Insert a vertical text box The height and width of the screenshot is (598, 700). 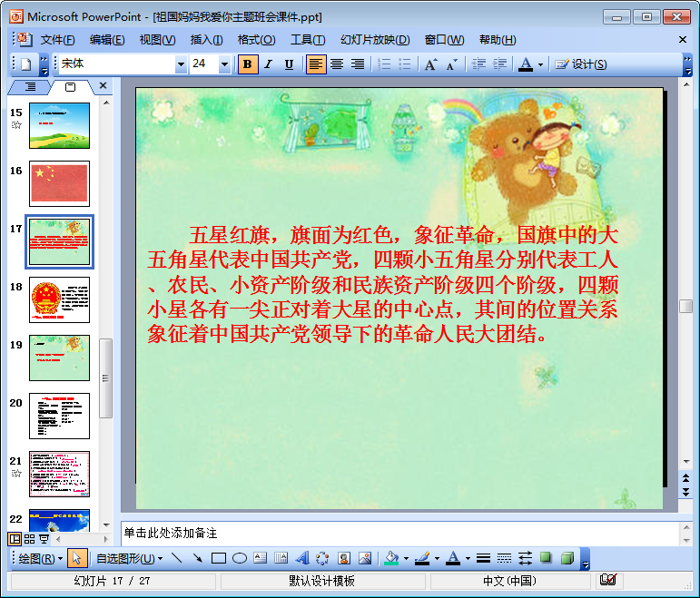click(281, 558)
